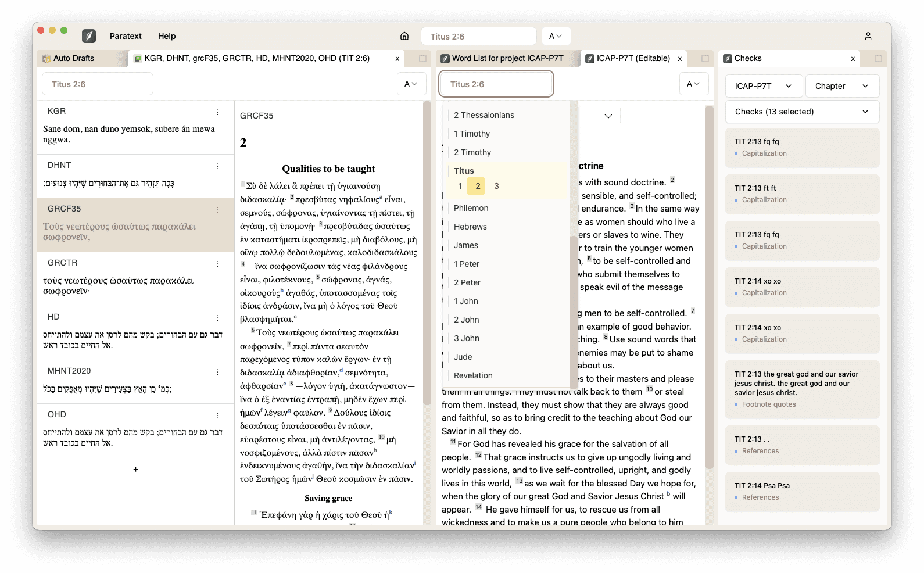Open options menu for OHD resource
This screenshot has width=924, height=573.
point(218,416)
